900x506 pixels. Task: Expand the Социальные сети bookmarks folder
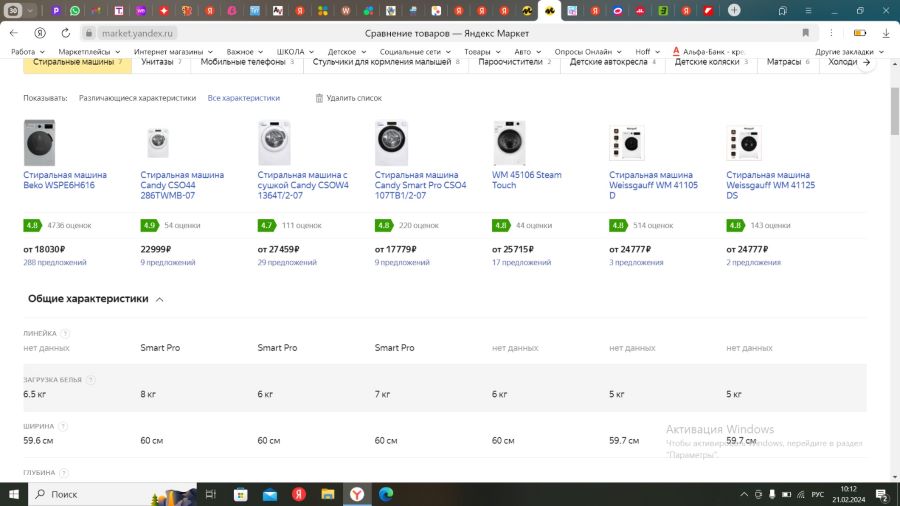pos(415,52)
